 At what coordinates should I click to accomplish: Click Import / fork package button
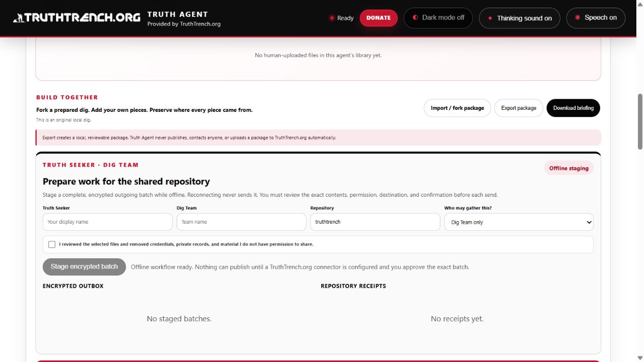[457, 108]
